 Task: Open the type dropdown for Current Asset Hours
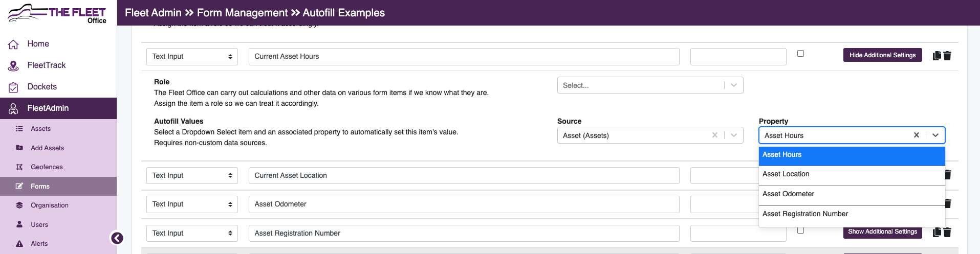tap(192, 57)
